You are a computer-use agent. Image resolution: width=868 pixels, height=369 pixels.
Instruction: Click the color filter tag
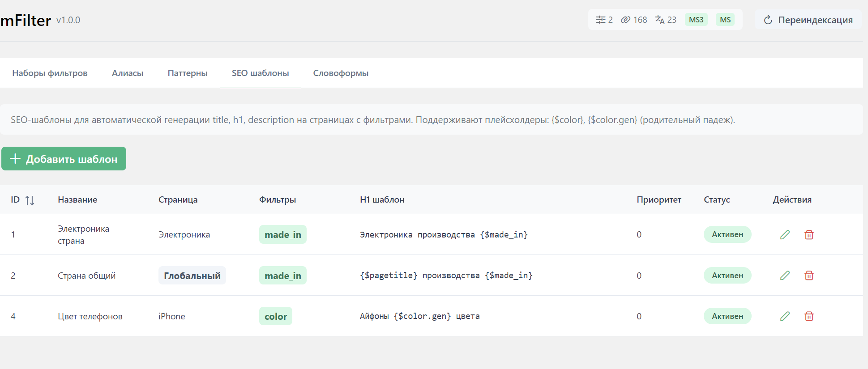[x=275, y=316]
